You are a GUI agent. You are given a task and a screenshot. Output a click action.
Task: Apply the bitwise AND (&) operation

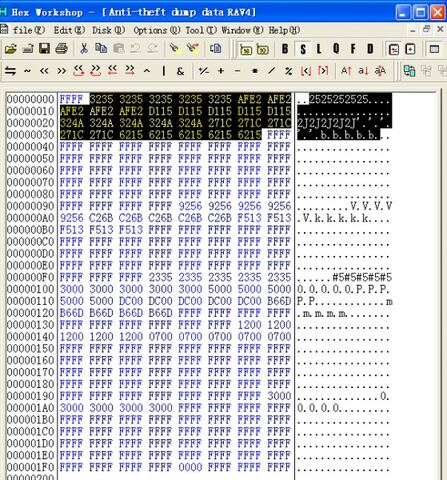click(x=180, y=71)
